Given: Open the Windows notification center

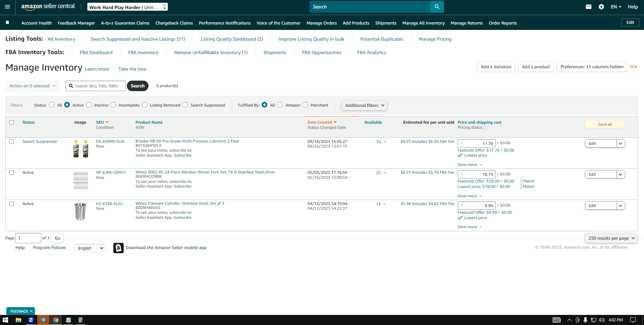Looking at the screenshot, I should 633,320.
